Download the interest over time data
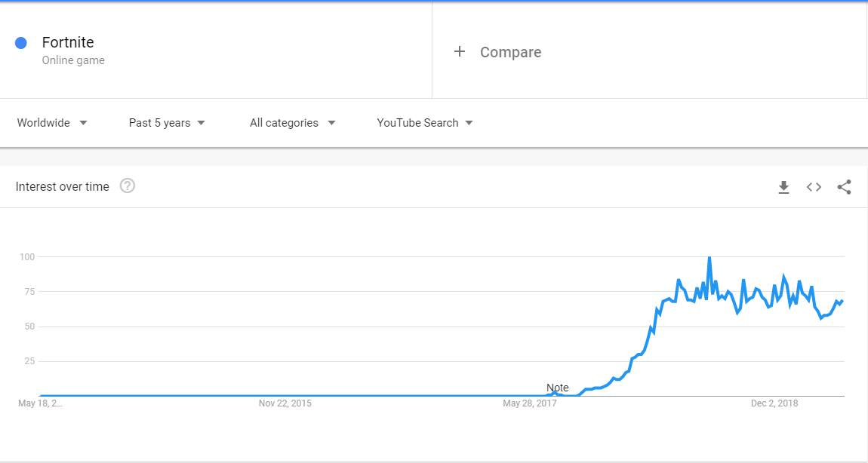 point(783,188)
